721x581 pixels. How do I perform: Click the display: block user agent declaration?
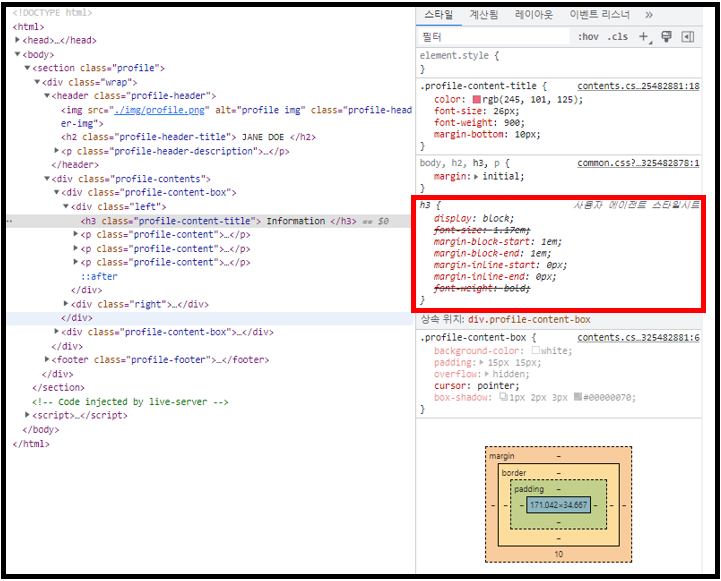474,218
